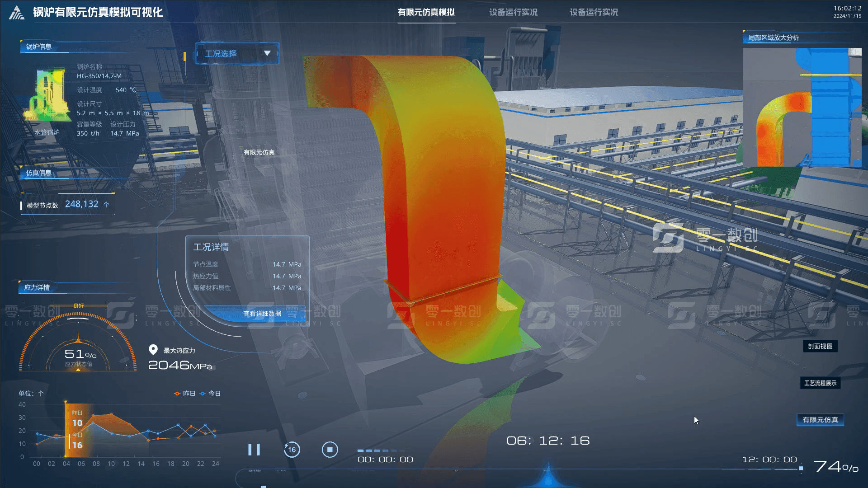Image resolution: width=868 pixels, height=488 pixels.
Task: Toggle 有限元仿真 mode button
Action: point(820,420)
